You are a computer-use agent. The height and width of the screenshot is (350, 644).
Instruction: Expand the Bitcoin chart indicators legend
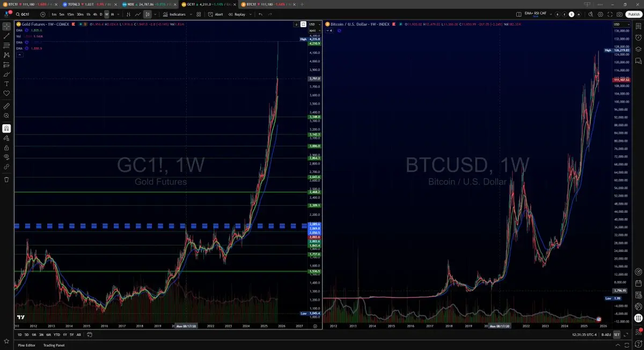[330, 31]
